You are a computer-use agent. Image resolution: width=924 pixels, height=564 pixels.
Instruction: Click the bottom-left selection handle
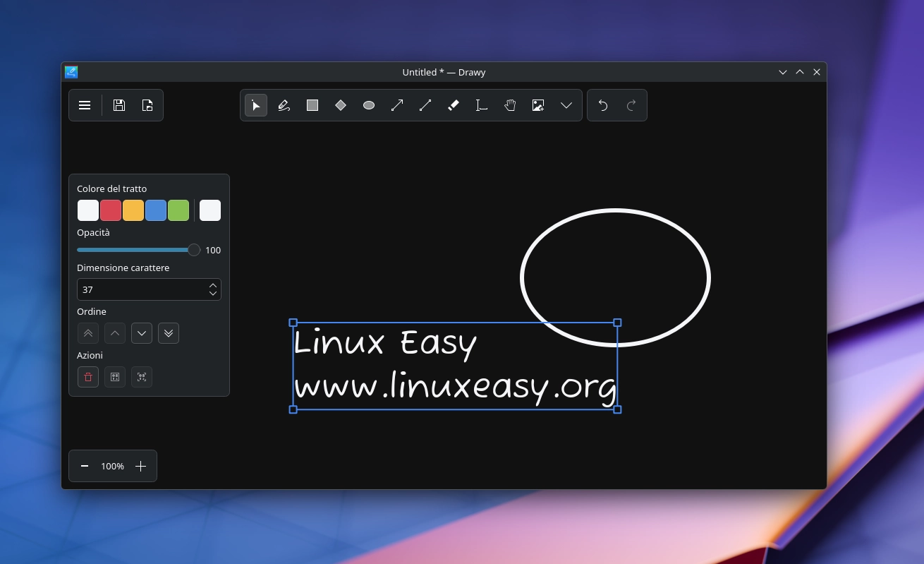click(x=293, y=409)
